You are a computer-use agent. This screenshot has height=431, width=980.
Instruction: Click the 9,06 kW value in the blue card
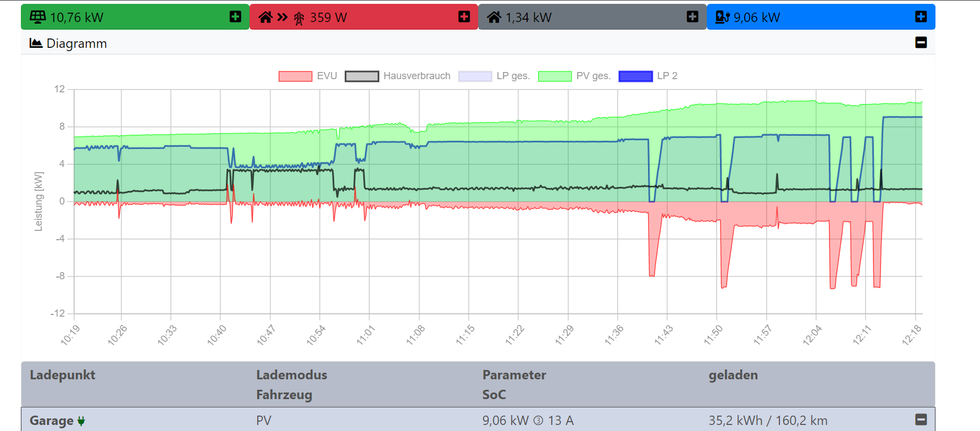click(757, 18)
